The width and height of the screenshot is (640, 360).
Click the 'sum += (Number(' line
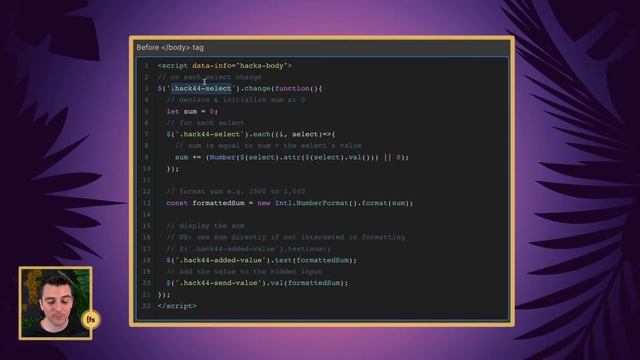pos(291,157)
